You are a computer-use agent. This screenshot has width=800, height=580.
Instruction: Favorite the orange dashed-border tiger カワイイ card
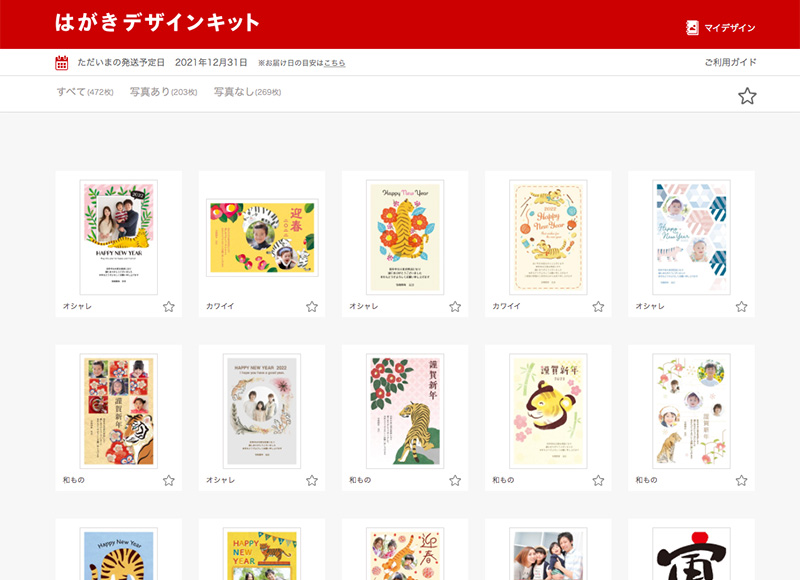598,307
